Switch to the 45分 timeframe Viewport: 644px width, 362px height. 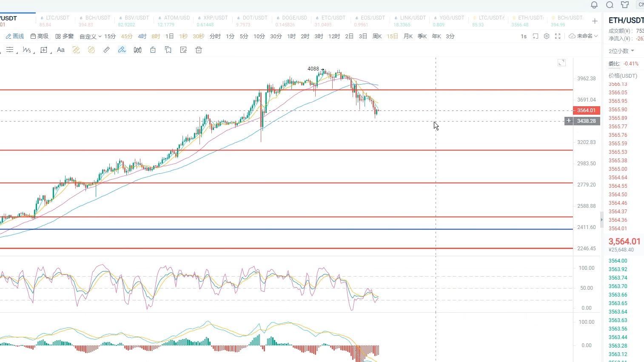coord(127,37)
